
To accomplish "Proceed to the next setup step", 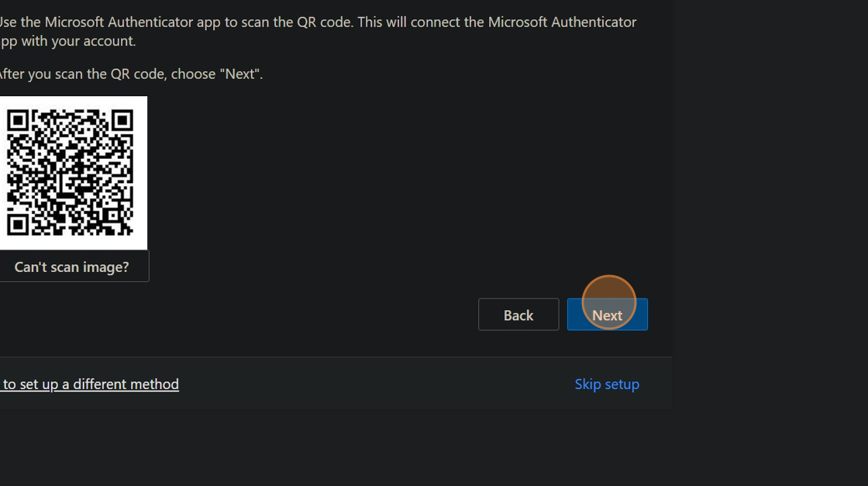I will coord(607,315).
